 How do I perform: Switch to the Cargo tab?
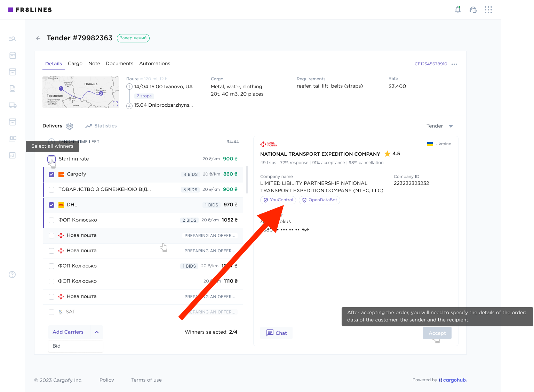click(75, 64)
